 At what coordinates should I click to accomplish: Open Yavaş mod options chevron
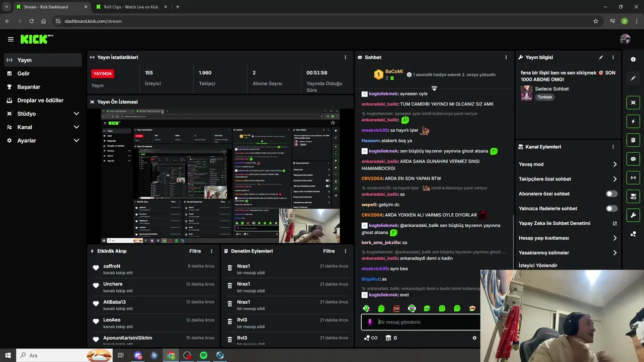point(614,164)
